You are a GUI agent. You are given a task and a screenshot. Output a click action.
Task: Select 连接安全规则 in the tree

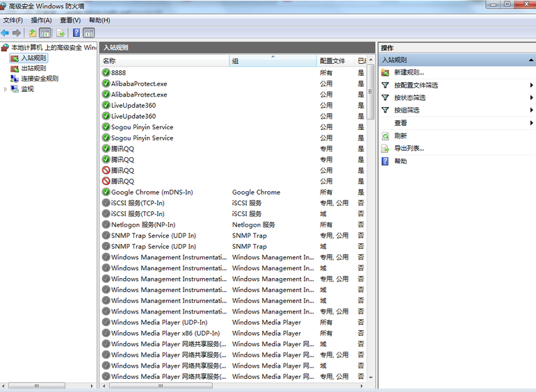tap(40, 79)
